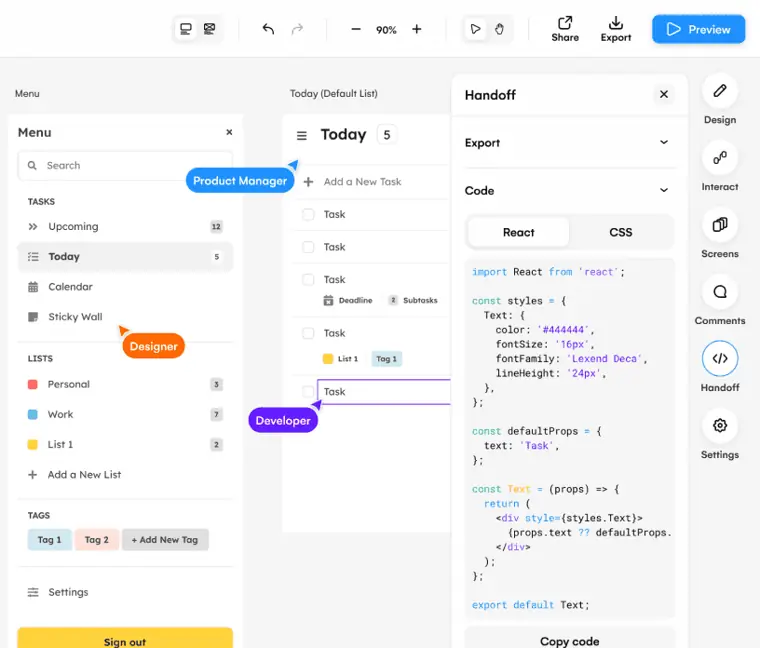Select the Tag 2 chip

tap(96, 539)
